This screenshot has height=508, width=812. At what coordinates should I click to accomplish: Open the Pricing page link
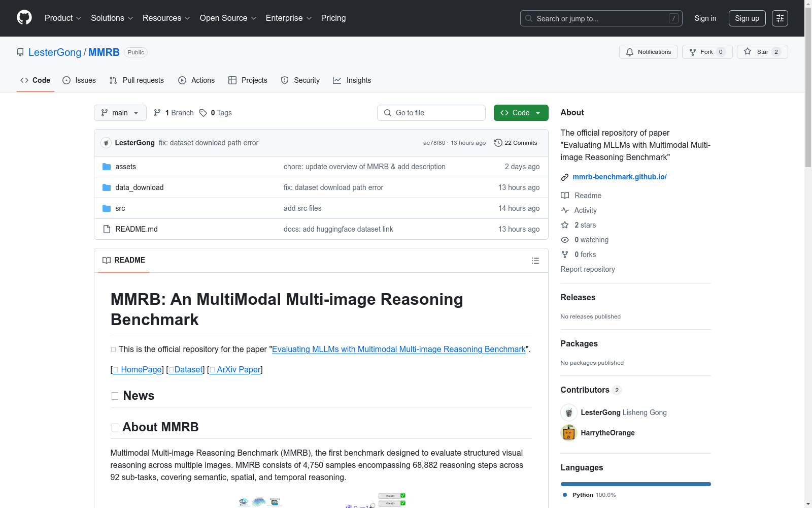tap(333, 18)
